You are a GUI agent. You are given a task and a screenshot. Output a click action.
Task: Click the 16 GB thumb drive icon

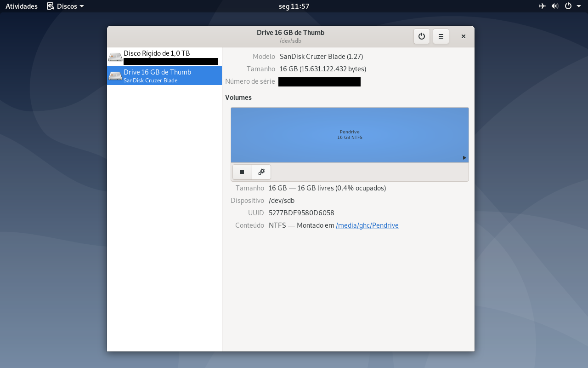(115, 76)
